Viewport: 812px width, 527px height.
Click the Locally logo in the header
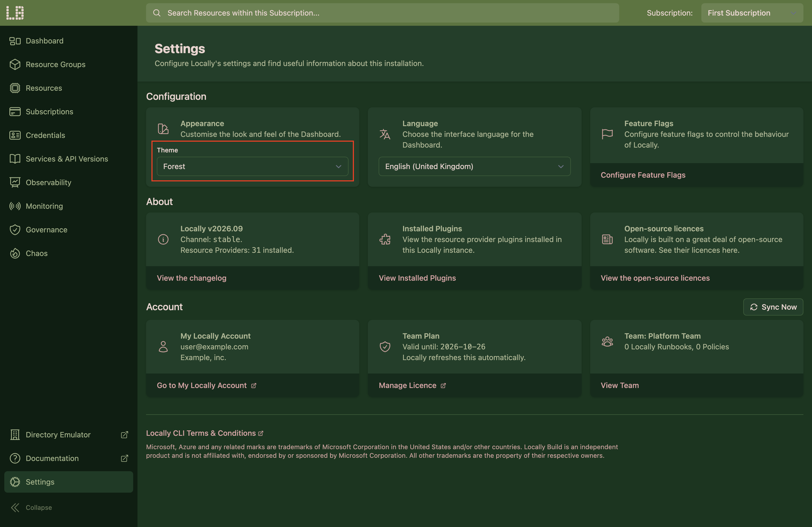tap(15, 13)
